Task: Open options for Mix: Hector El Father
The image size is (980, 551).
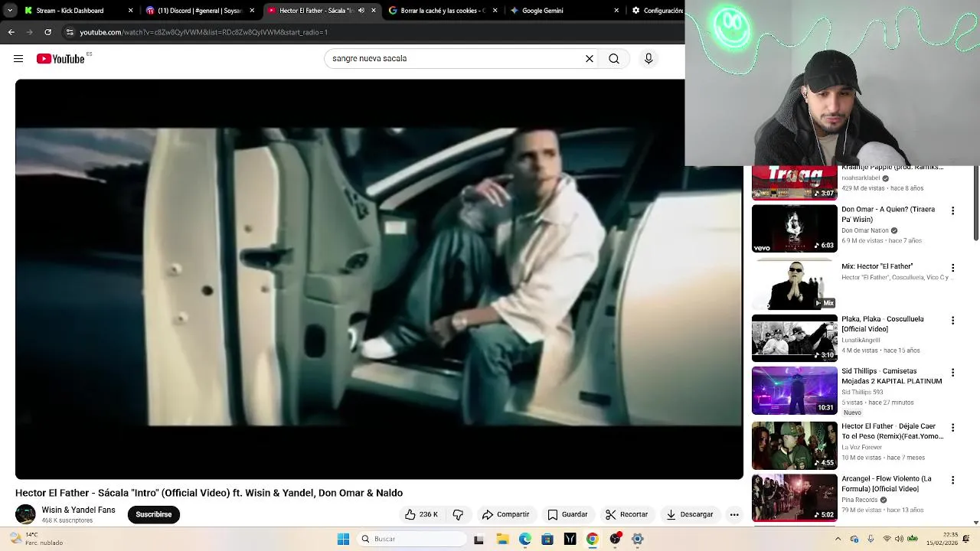Action: tap(953, 268)
